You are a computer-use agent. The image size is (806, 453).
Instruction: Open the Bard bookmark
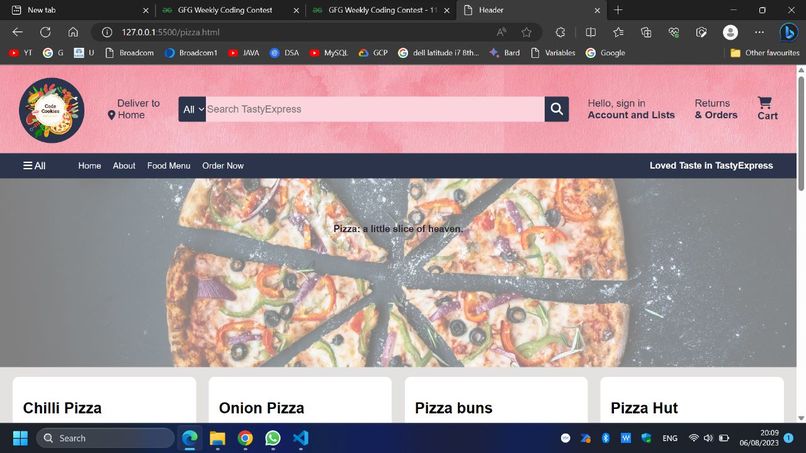tap(504, 52)
